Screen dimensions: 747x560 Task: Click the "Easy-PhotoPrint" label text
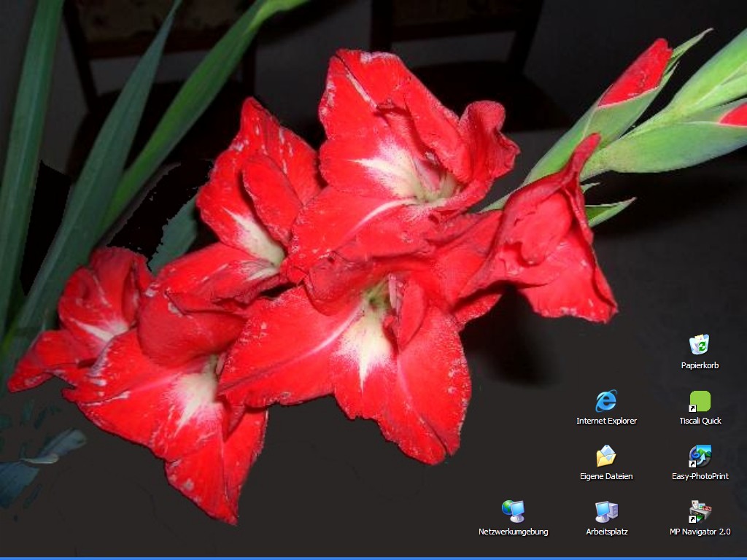700,476
